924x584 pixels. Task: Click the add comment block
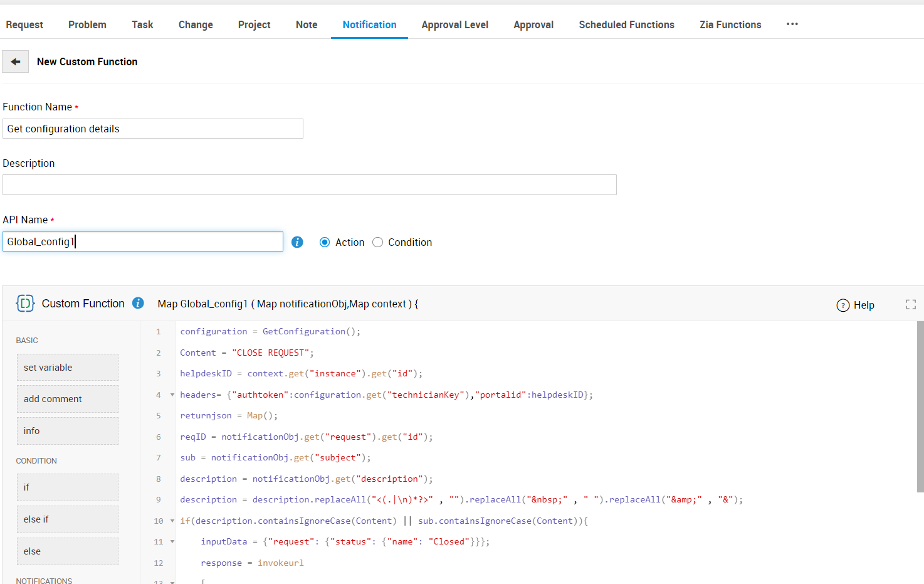coord(67,399)
